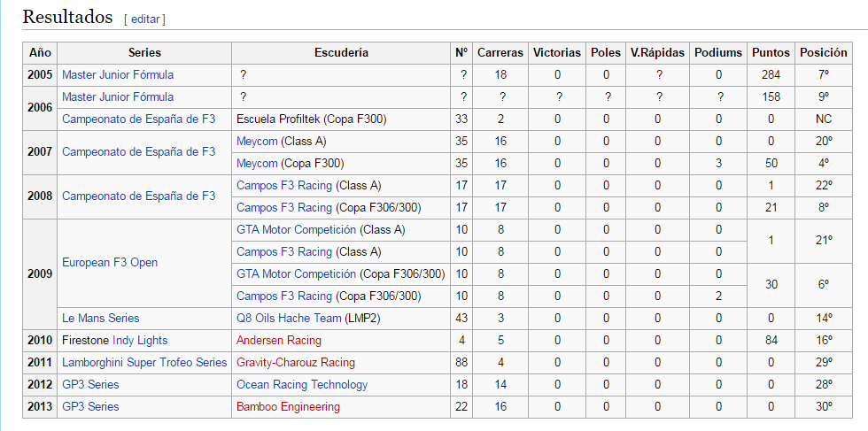The image size is (868, 431).
Task: Open the Indy Lights link
Action: [x=140, y=340]
